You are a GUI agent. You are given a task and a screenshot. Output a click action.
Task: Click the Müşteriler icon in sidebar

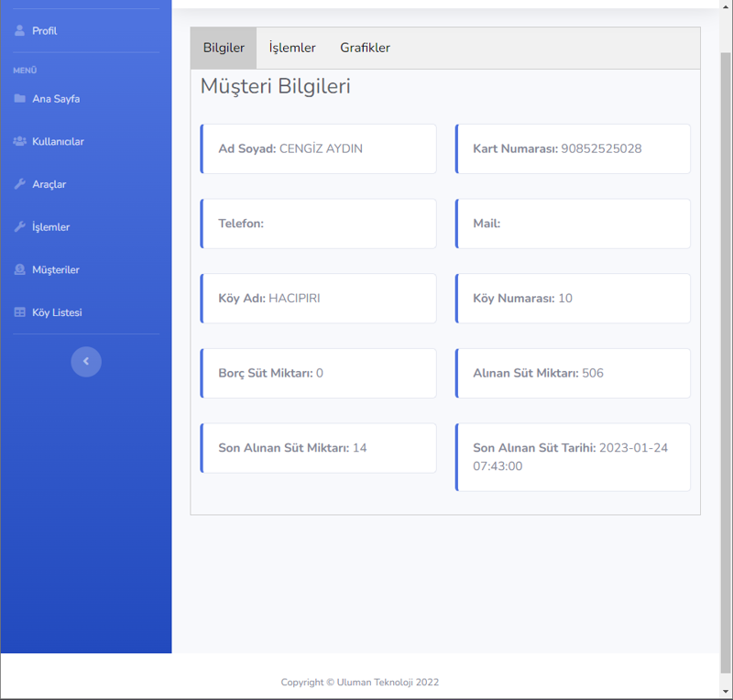tap(20, 269)
